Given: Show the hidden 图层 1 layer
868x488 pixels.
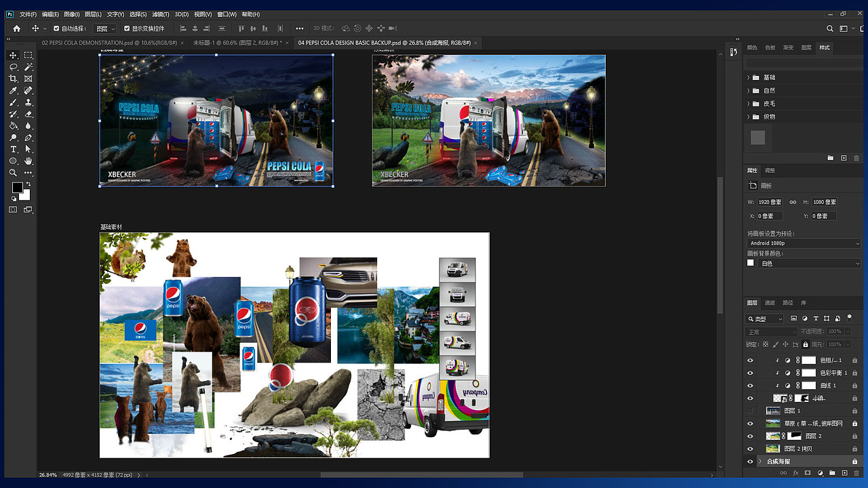Looking at the screenshot, I should point(750,411).
